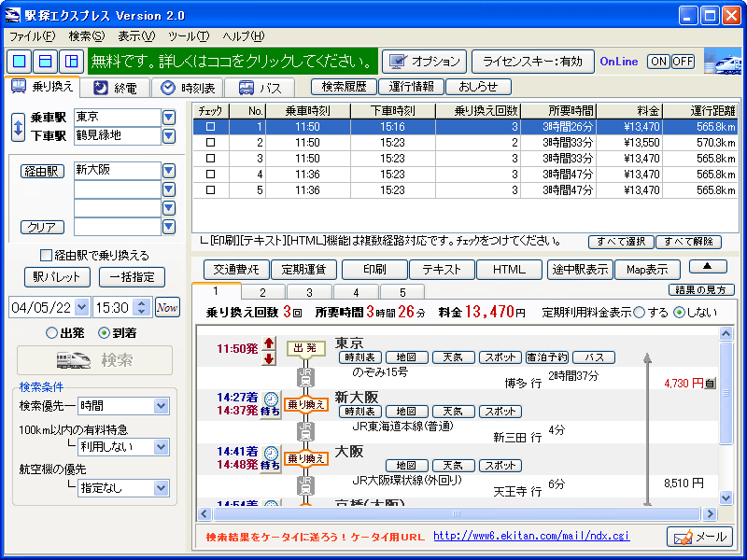Screen dimensions: 747x560
Task: Click the later train down arrow at Tokyo
Action: click(x=269, y=358)
